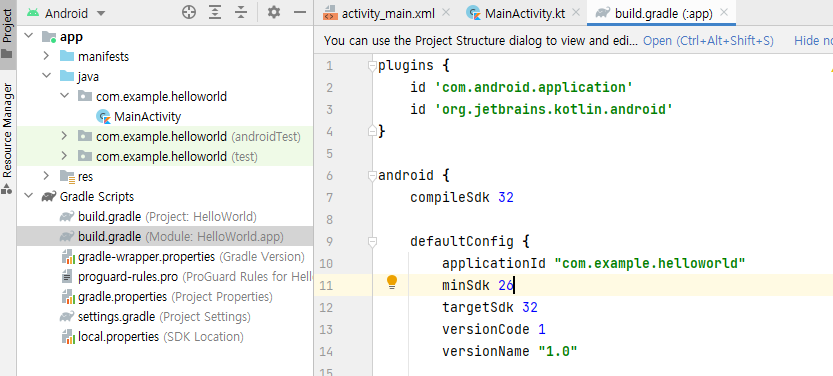Fold the android block on line 6
Image resolution: width=833 pixels, height=376 pixels.
point(372,175)
